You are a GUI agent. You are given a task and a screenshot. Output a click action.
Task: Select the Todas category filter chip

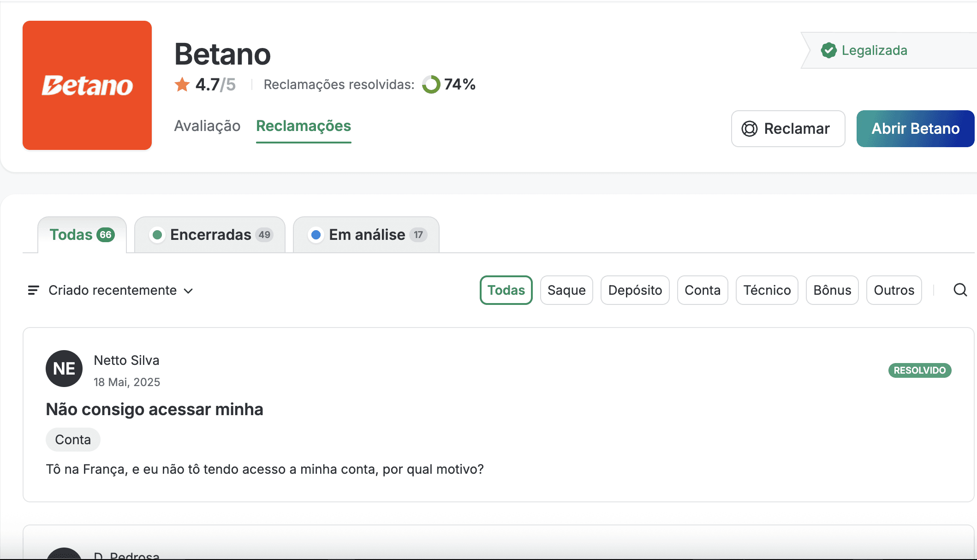click(x=506, y=290)
